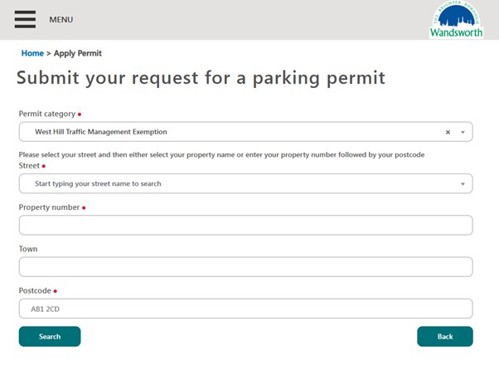This screenshot has width=499, height=370.
Task: Select the West Hill Traffic Management Exemption field
Action: tap(246, 132)
